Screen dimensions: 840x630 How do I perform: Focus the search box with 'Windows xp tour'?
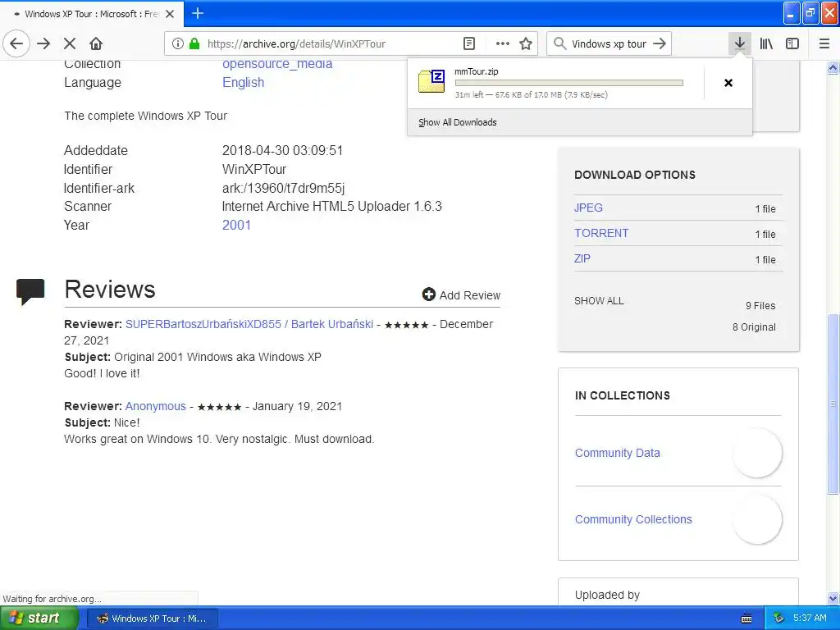609,44
